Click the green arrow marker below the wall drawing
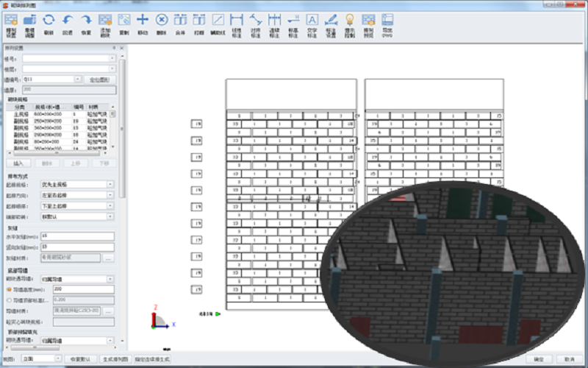The width and height of the screenshot is (588, 368). pos(218,314)
